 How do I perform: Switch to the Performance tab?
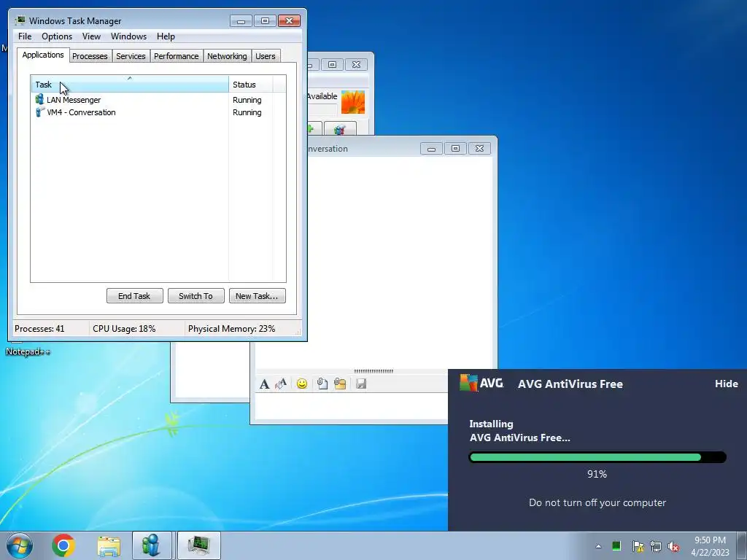click(176, 56)
